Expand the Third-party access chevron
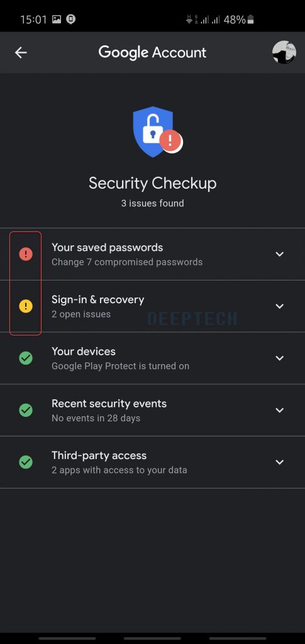The width and height of the screenshot is (305, 644). click(280, 462)
